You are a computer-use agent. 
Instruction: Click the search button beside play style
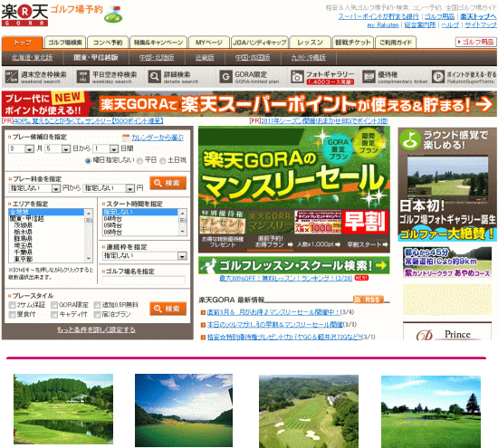tap(168, 309)
